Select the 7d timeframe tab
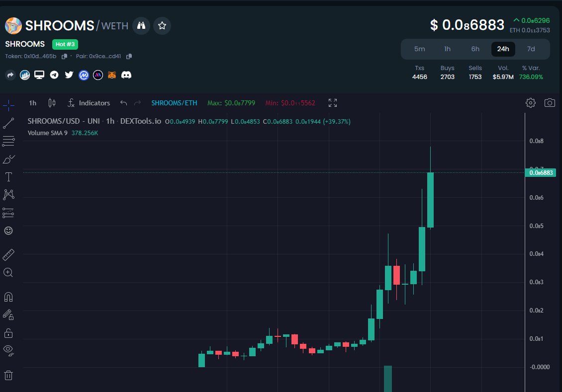This screenshot has height=392, width=562. [531, 49]
